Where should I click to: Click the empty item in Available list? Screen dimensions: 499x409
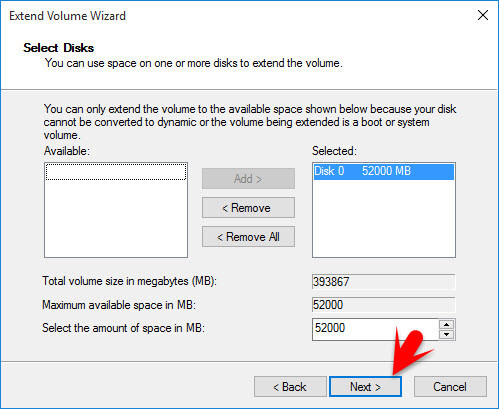pos(116,172)
